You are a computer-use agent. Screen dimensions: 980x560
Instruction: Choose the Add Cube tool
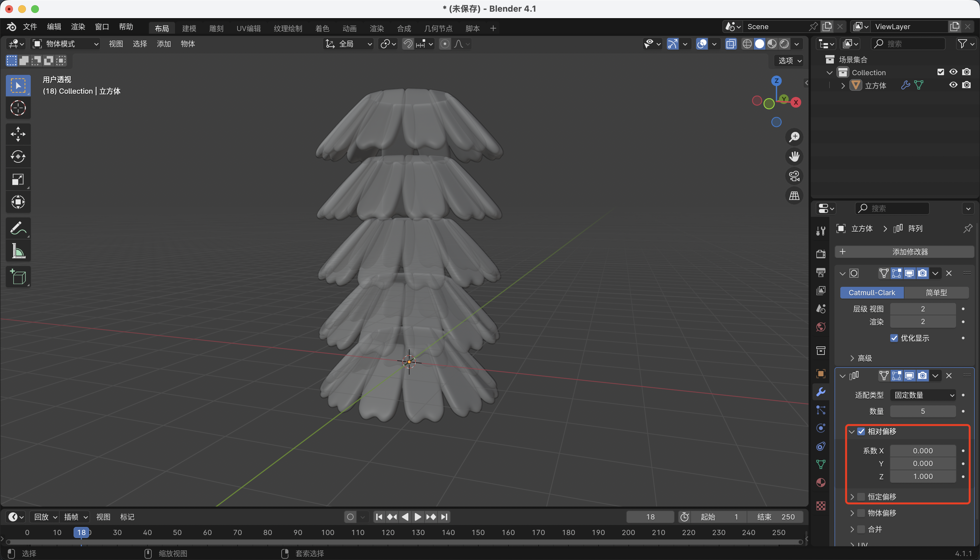[x=18, y=277]
